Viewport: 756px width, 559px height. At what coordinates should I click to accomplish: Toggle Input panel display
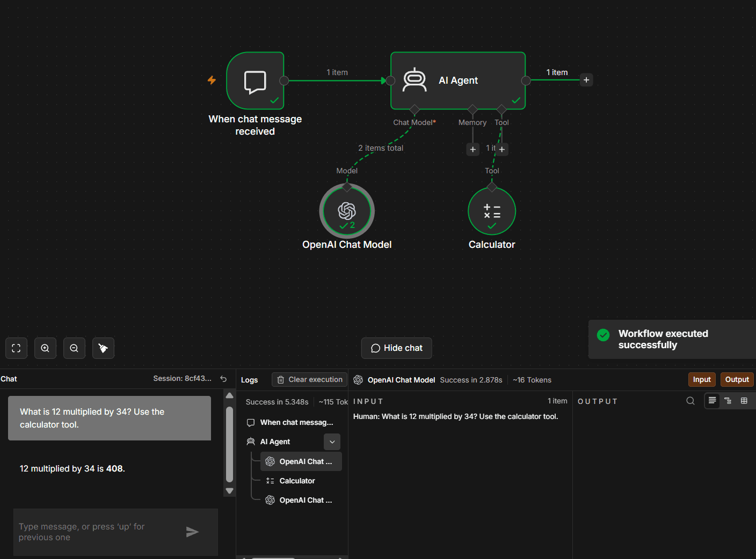(x=702, y=379)
